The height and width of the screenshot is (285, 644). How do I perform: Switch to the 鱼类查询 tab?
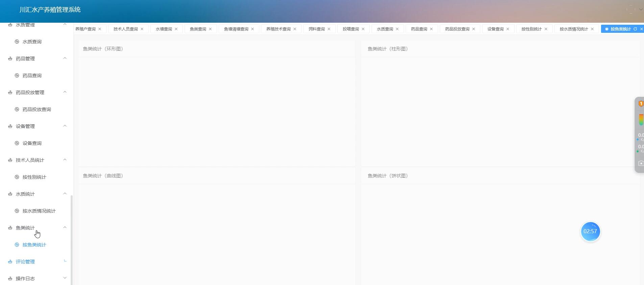coord(198,29)
